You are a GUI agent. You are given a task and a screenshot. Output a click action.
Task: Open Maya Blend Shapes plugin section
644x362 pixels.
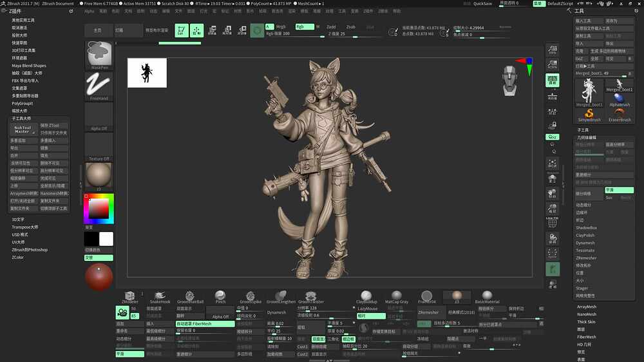[29, 65]
